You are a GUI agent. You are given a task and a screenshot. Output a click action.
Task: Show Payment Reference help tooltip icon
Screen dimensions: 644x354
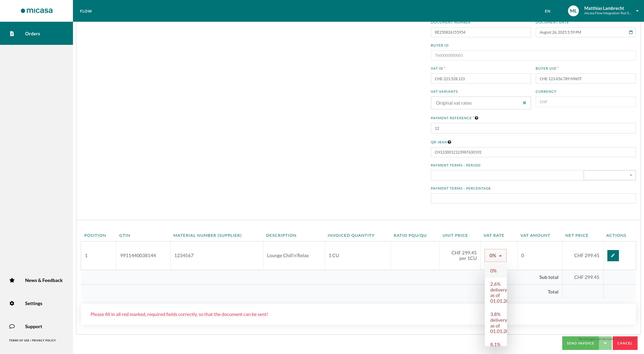click(476, 118)
